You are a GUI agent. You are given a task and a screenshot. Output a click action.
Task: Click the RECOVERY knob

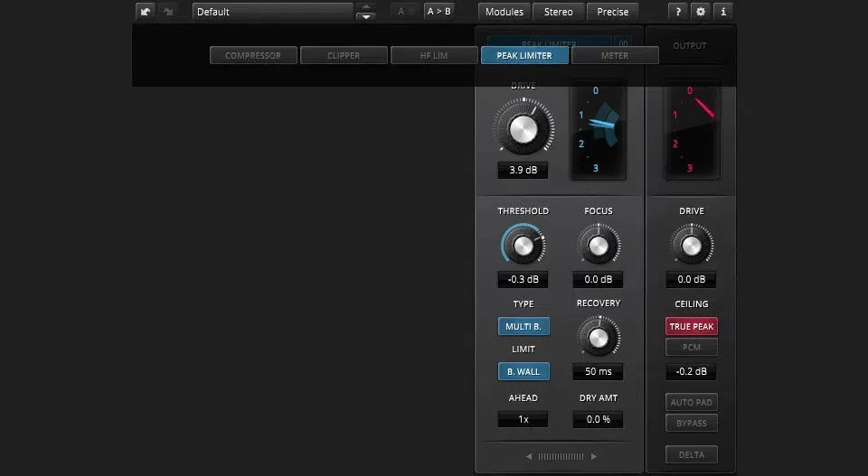pyautogui.click(x=599, y=337)
